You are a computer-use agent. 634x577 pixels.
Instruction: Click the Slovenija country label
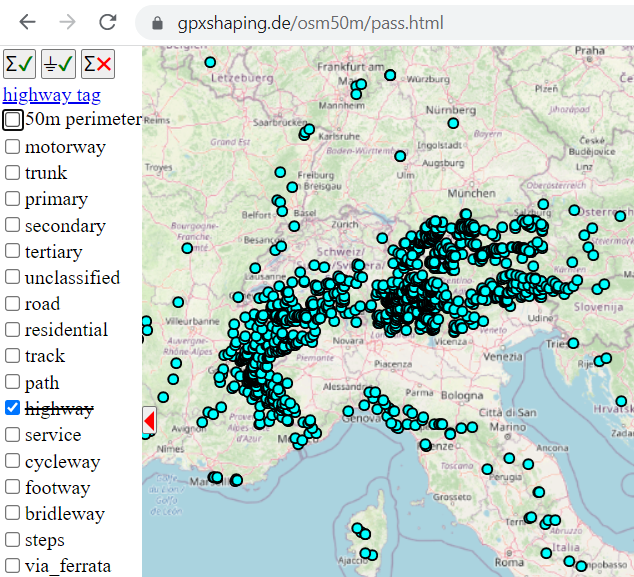(x=598, y=307)
